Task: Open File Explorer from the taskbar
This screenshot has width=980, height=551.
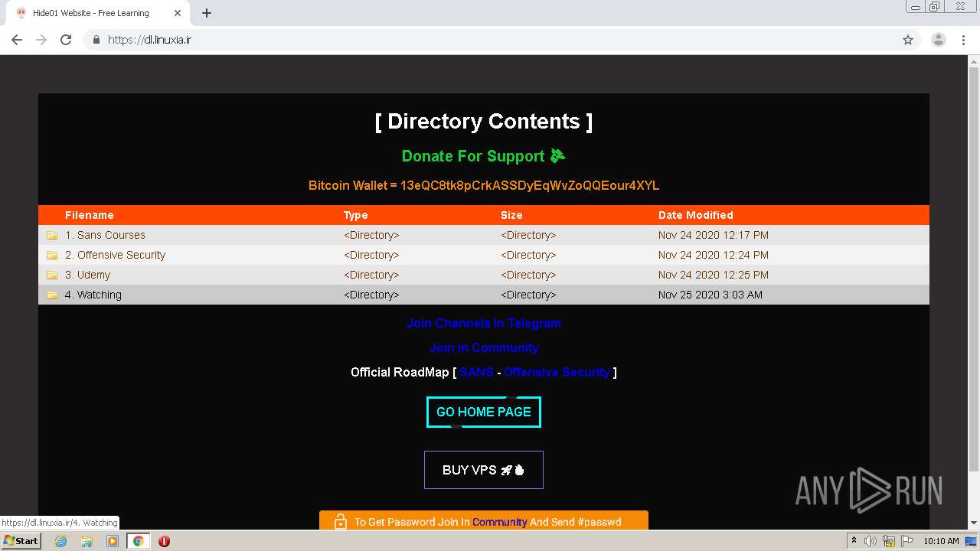Action: 87,541
